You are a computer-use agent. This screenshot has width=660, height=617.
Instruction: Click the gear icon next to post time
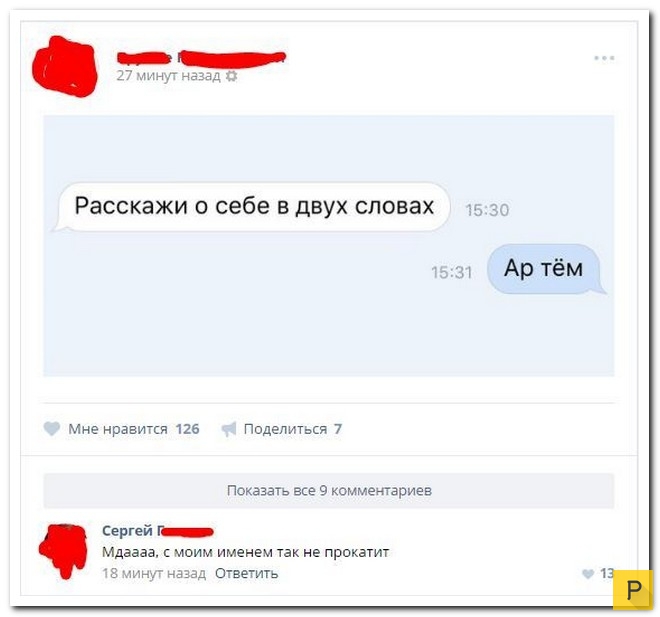pos(232,76)
